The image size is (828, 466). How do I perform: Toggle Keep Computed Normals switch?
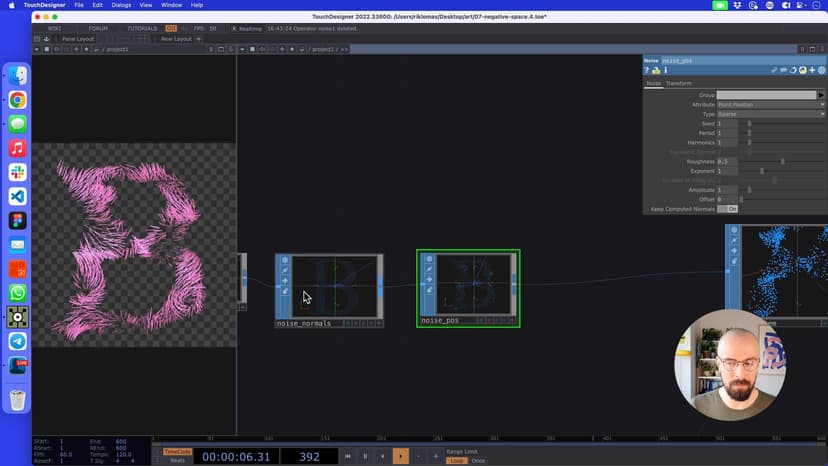(732, 209)
